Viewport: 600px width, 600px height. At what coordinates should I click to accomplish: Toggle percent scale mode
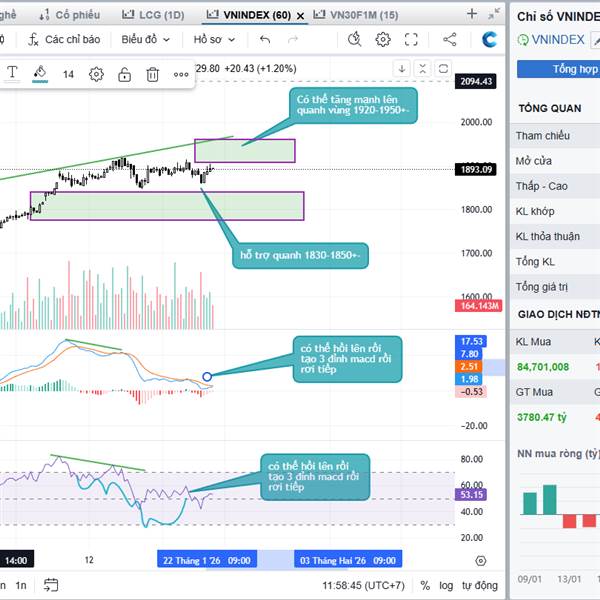click(x=425, y=585)
